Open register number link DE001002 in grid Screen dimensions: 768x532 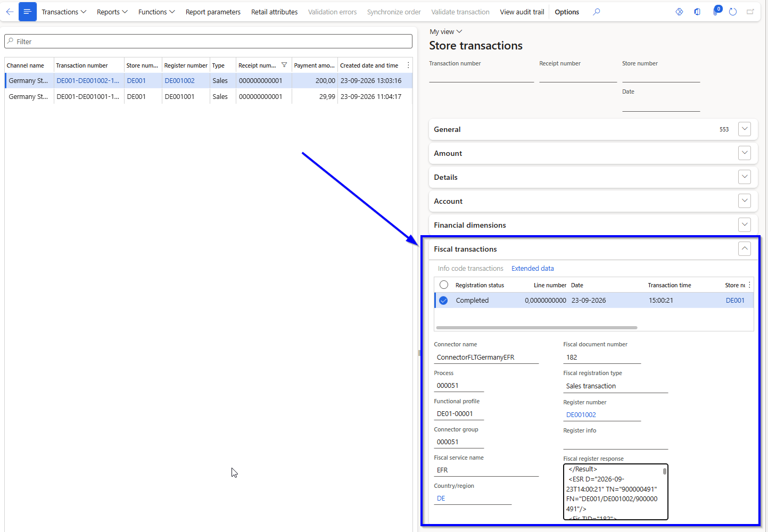click(180, 81)
